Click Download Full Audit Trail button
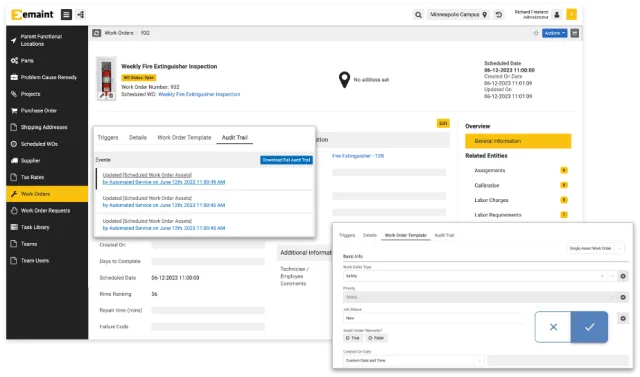The image size is (640, 377). tap(287, 160)
